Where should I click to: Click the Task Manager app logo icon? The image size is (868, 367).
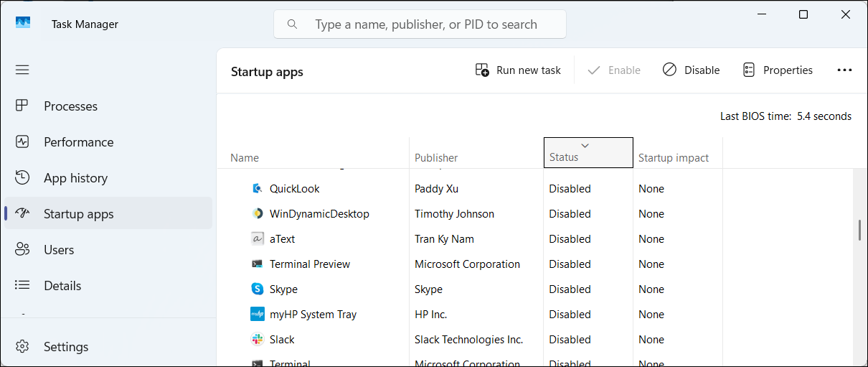click(x=23, y=24)
